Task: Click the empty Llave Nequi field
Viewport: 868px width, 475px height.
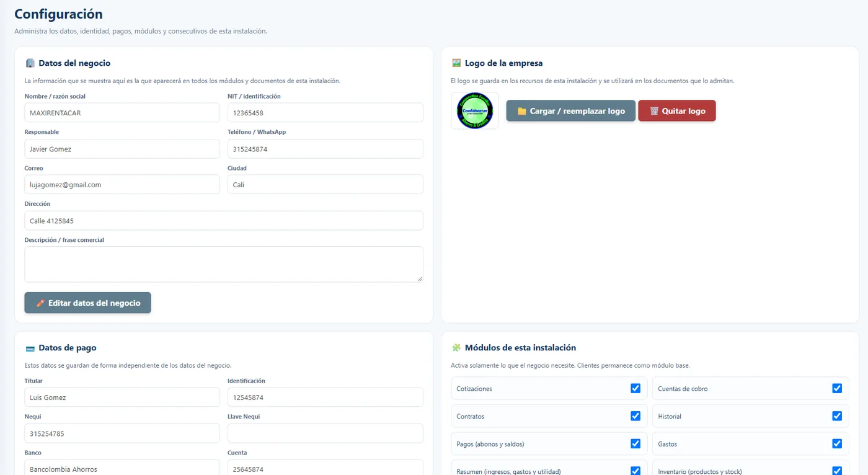Action: pos(325,433)
